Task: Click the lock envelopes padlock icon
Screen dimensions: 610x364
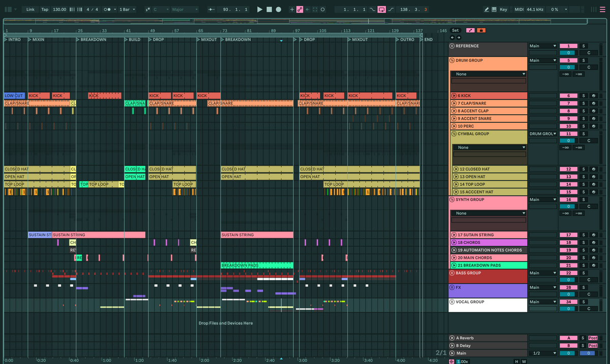Action: [x=481, y=30]
